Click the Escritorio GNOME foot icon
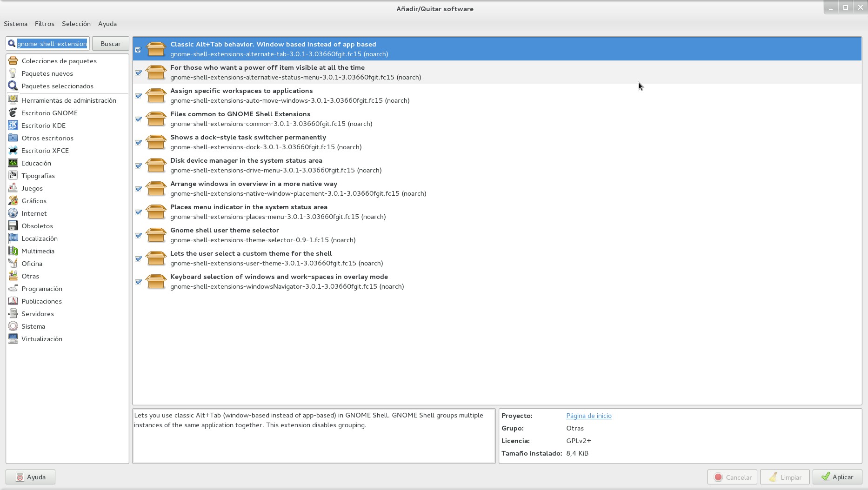 coord(13,113)
